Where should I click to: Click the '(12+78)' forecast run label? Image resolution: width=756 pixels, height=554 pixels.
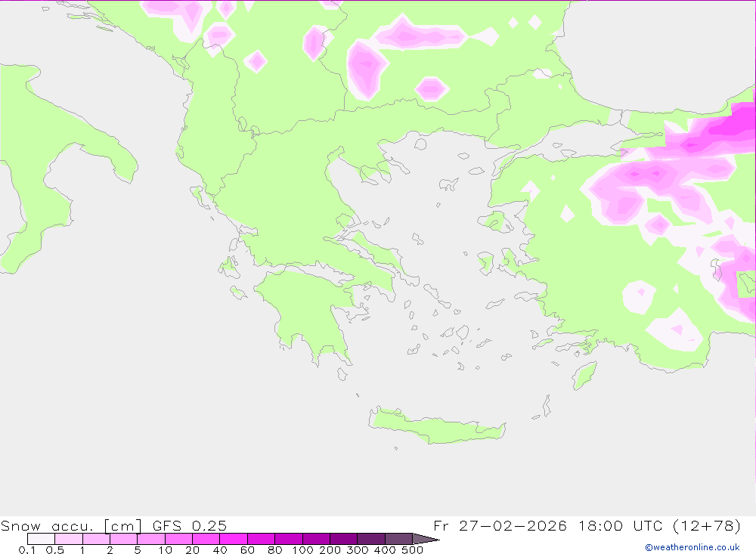click(x=706, y=525)
